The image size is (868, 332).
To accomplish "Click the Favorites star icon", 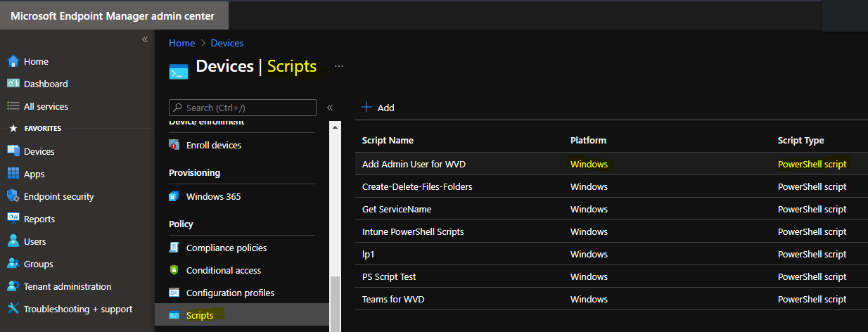I will [12, 129].
